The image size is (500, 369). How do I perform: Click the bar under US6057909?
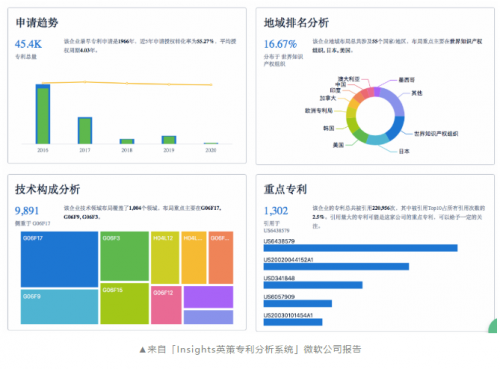[298, 303]
